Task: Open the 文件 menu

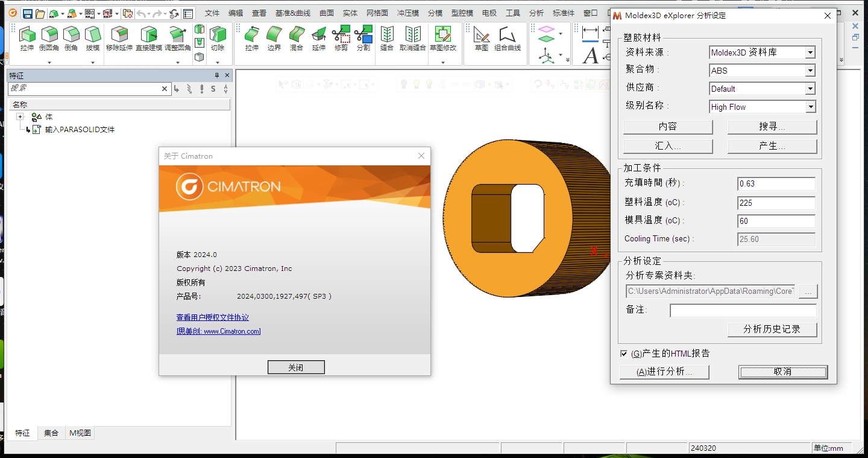Action: click(x=212, y=13)
